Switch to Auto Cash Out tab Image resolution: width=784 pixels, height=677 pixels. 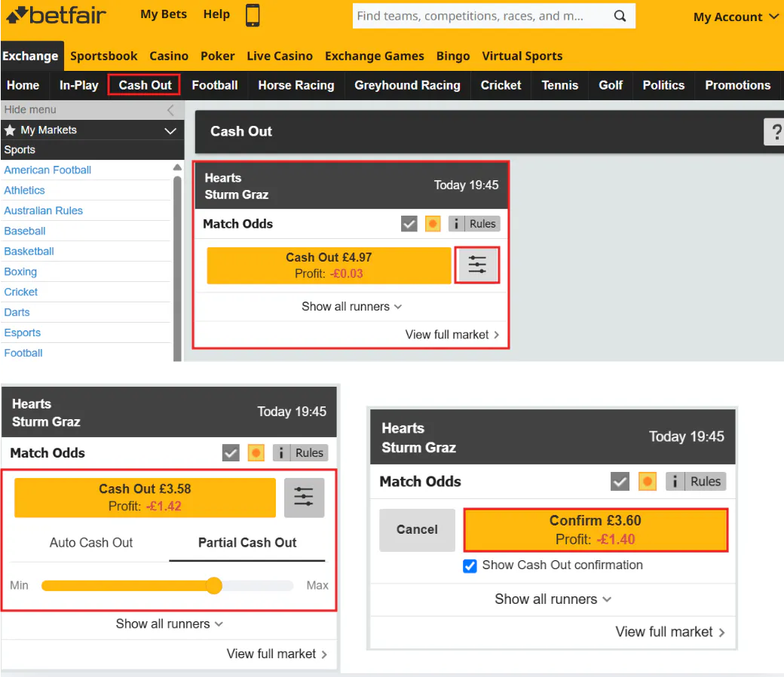pyautogui.click(x=91, y=543)
